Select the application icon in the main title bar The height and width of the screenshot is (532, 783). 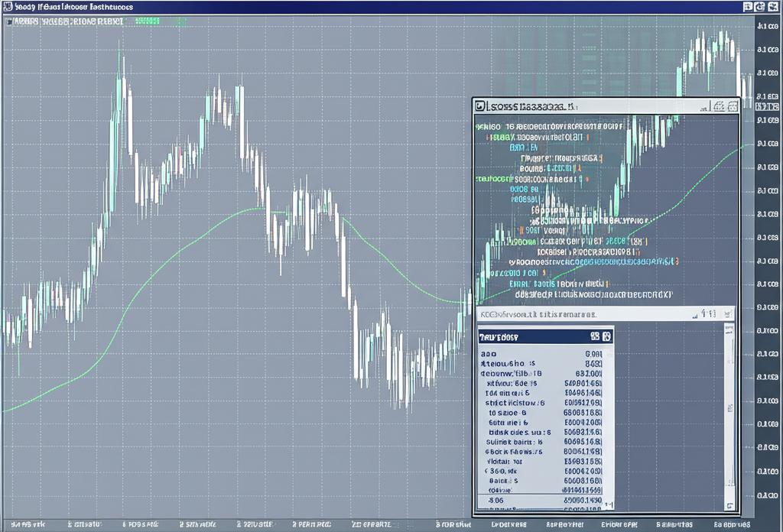click(8, 6)
